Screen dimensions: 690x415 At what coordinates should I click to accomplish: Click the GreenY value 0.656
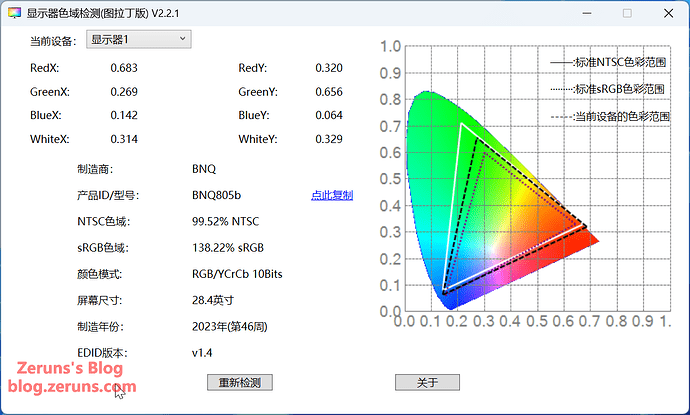pyautogui.click(x=329, y=92)
